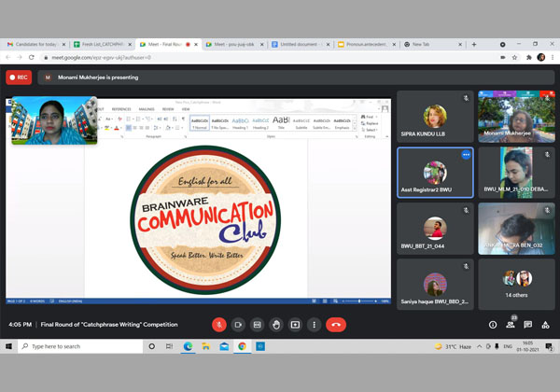Unmute the microphone in Meet
Screen dimensions: 560x392
point(219,324)
